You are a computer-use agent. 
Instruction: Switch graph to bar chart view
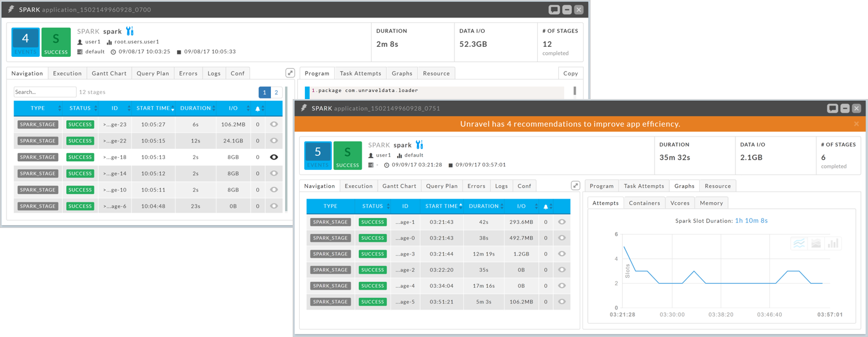click(x=833, y=243)
